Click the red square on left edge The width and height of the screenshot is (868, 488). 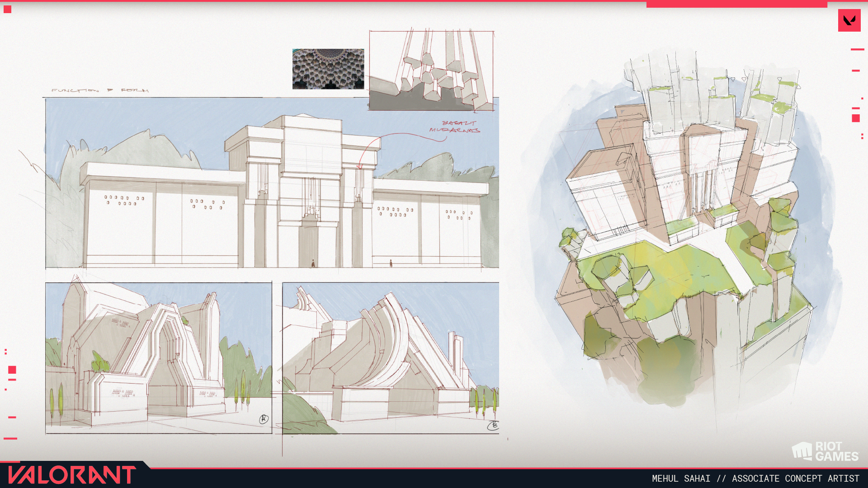[x=12, y=370]
